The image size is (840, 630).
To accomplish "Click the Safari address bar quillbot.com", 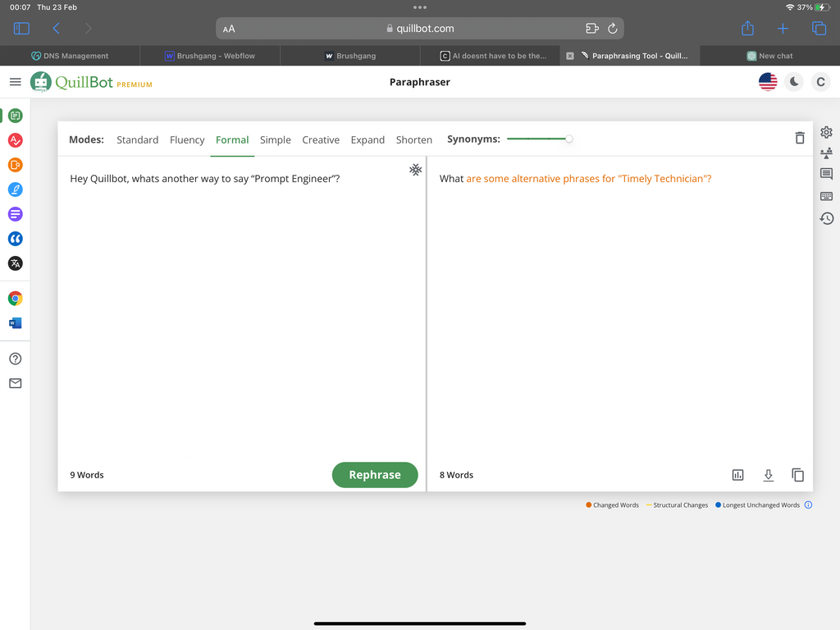I will [x=420, y=29].
